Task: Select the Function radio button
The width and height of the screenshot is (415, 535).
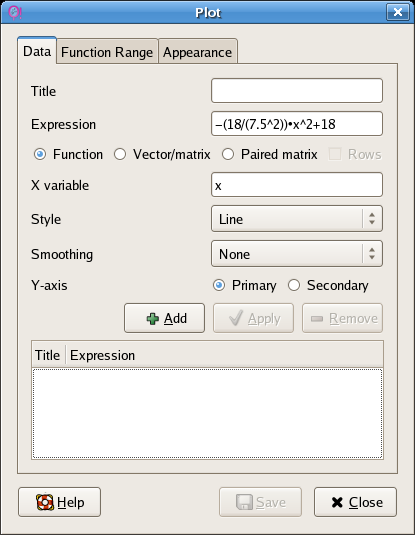Action: tap(40, 155)
